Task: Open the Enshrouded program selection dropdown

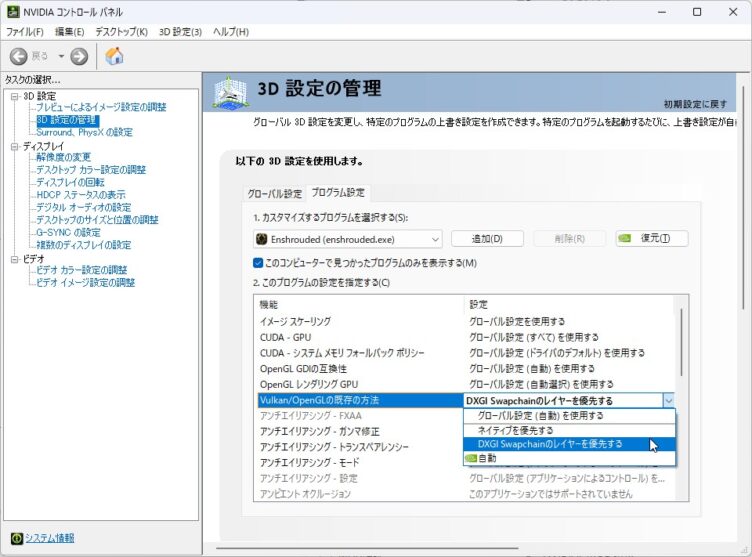Action: pyautogui.click(x=347, y=239)
